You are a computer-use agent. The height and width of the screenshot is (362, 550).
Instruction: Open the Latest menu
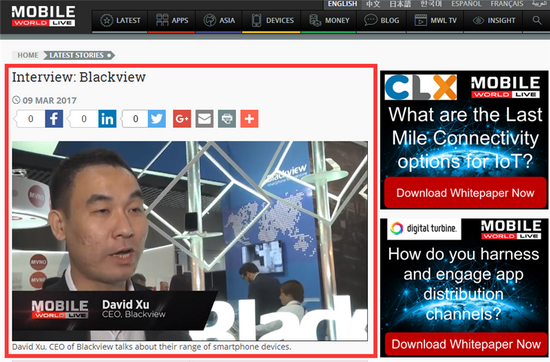pos(120,21)
